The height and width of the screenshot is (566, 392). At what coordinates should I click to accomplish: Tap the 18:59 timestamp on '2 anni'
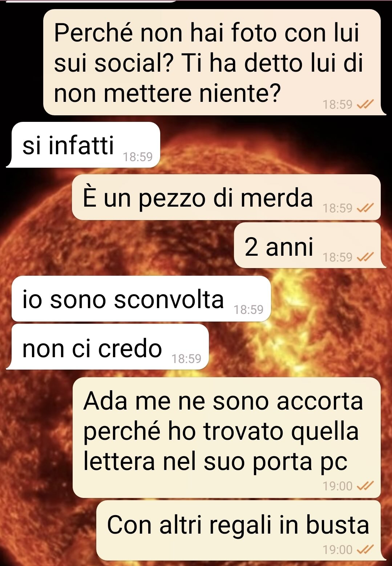pos(338,257)
